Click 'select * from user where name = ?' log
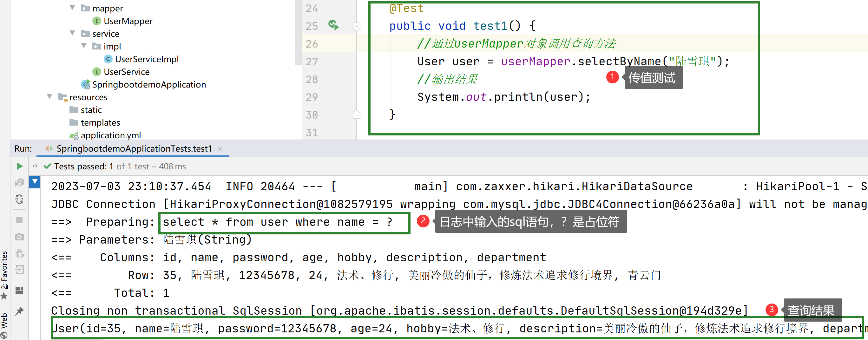 [278, 222]
